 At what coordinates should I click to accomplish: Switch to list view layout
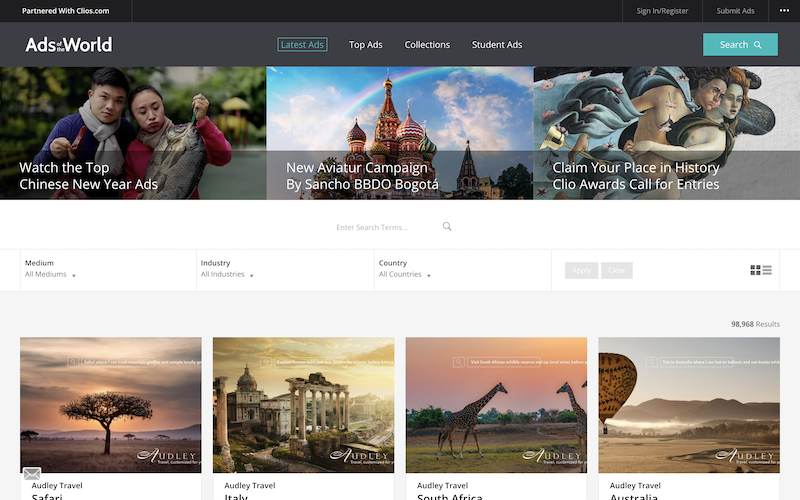click(767, 270)
